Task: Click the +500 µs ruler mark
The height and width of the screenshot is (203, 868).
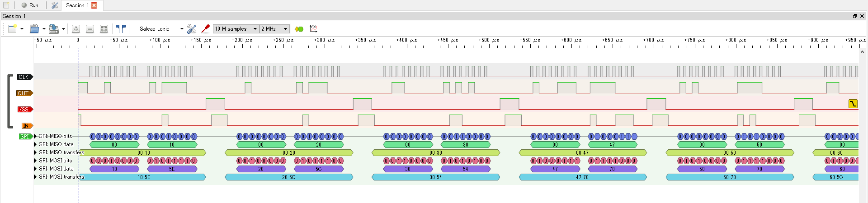Action: pyautogui.click(x=489, y=40)
